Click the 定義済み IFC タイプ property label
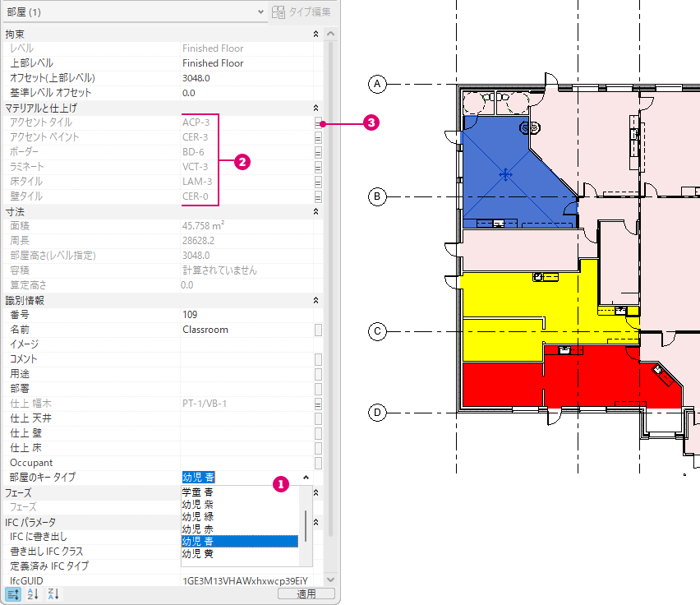This screenshot has height=605, width=700. [49, 566]
